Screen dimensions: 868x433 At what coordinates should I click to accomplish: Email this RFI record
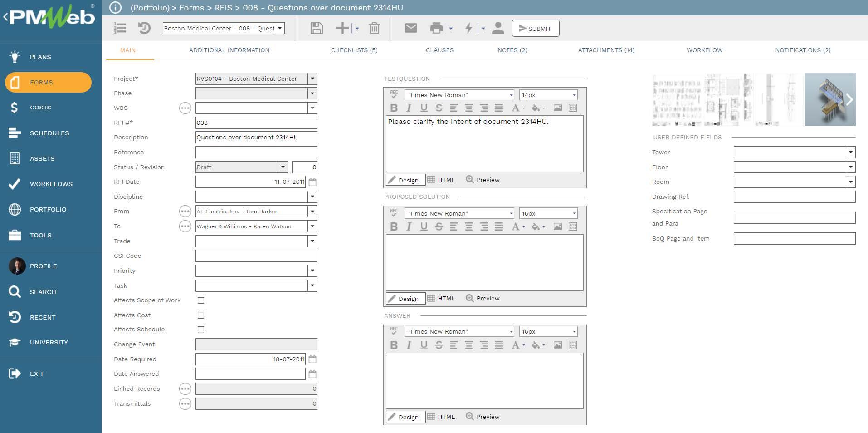[410, 28]
